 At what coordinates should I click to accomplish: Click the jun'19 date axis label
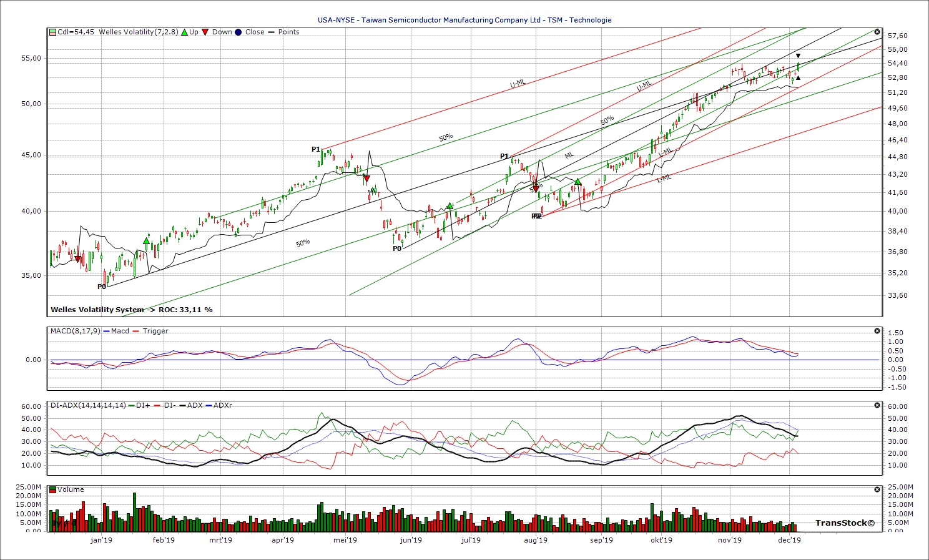tap(411, 540)
